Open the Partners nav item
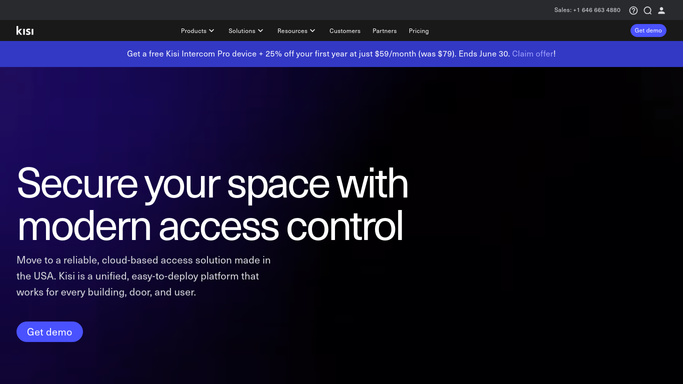 (384, 31)
